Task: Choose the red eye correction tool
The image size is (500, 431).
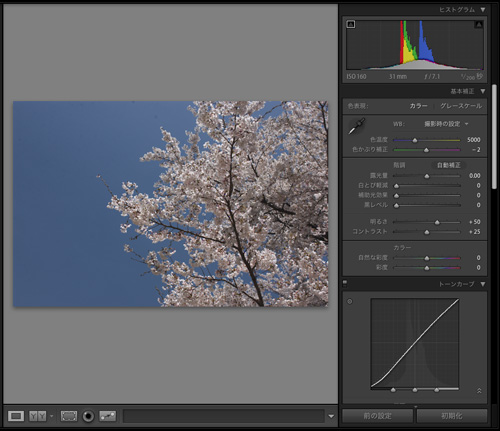Action: (88, 416)
